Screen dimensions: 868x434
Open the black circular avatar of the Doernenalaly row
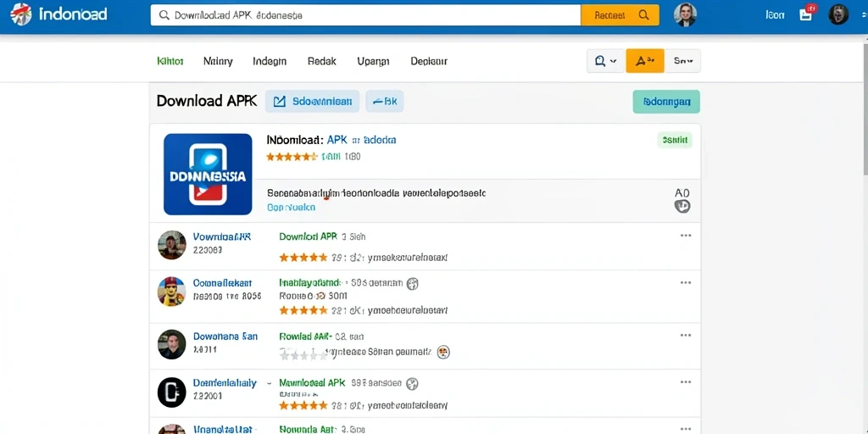tap(171, 392)
